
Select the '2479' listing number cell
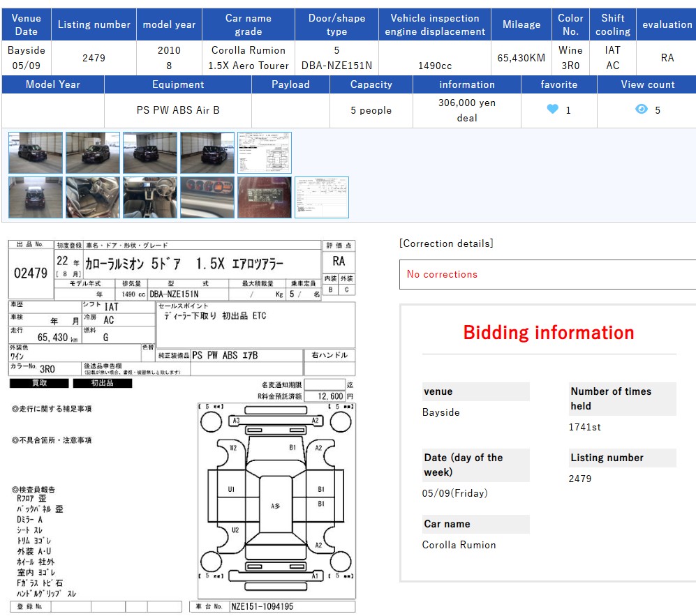pos(94,58)
